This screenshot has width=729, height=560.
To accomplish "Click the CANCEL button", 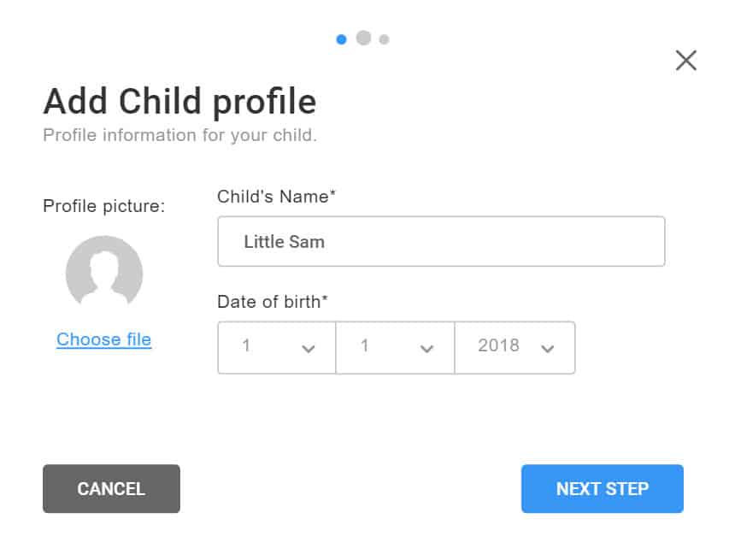I will (111, 489).
